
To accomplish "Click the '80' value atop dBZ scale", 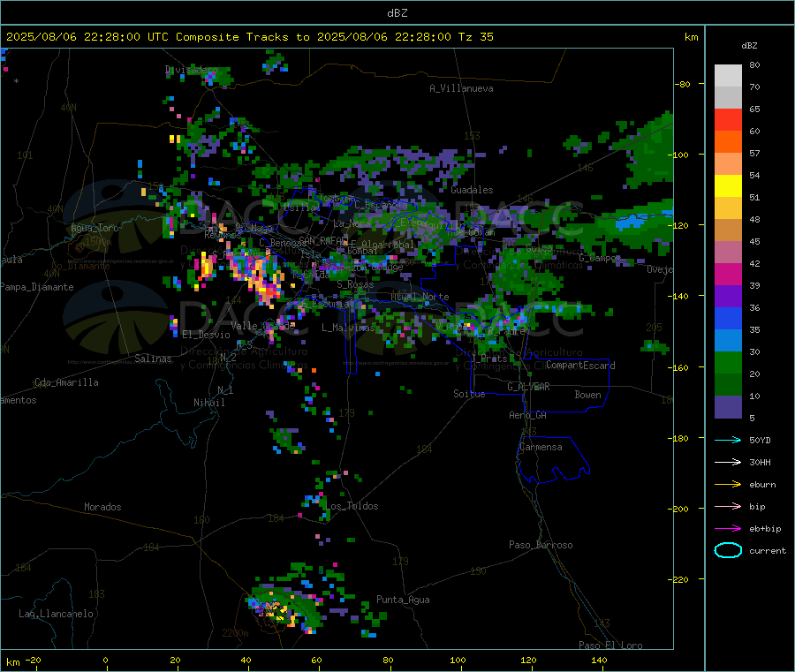I will click(754, 64).
